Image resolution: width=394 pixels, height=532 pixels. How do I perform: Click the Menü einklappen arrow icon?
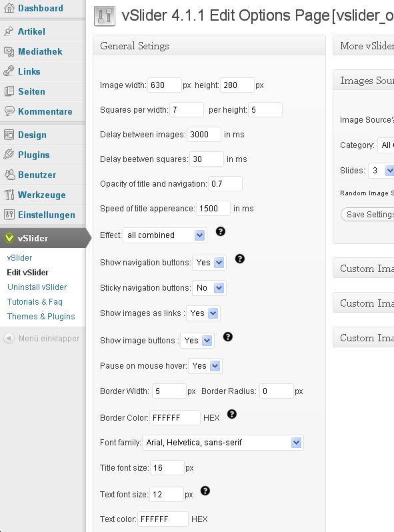point(9,338)
